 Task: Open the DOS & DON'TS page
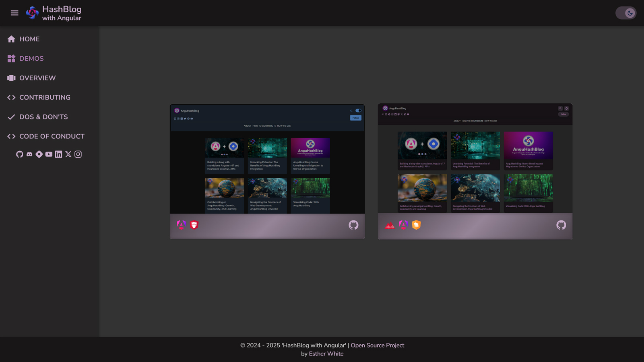(43, 117)
